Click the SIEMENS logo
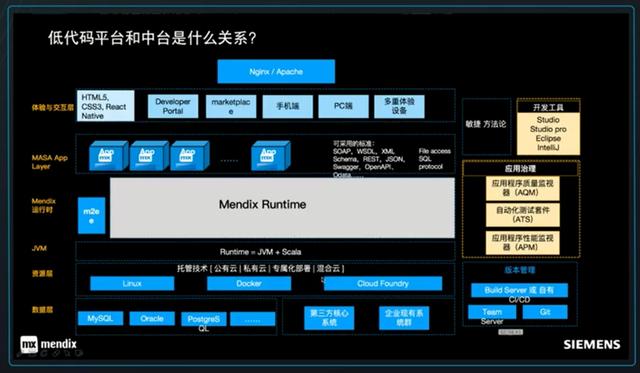Image resolution: width=640 pixels, height=373 pixels. pos(592,344)
